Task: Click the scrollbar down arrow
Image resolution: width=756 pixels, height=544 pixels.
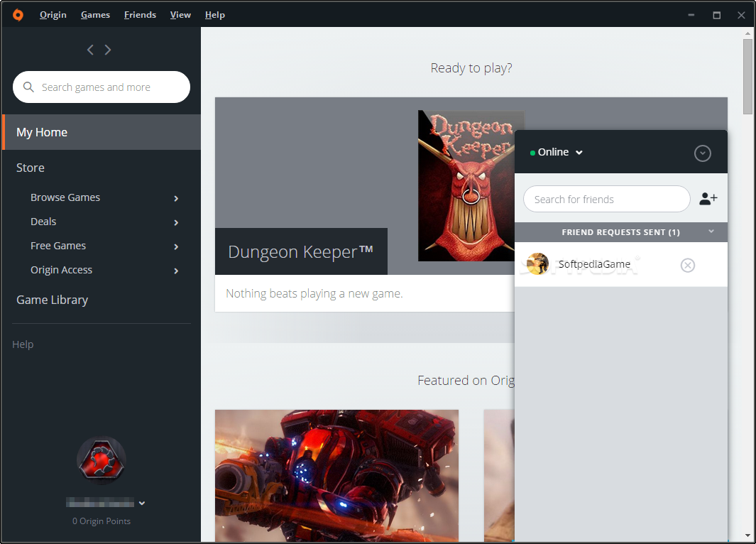Action: click(747, 535)
